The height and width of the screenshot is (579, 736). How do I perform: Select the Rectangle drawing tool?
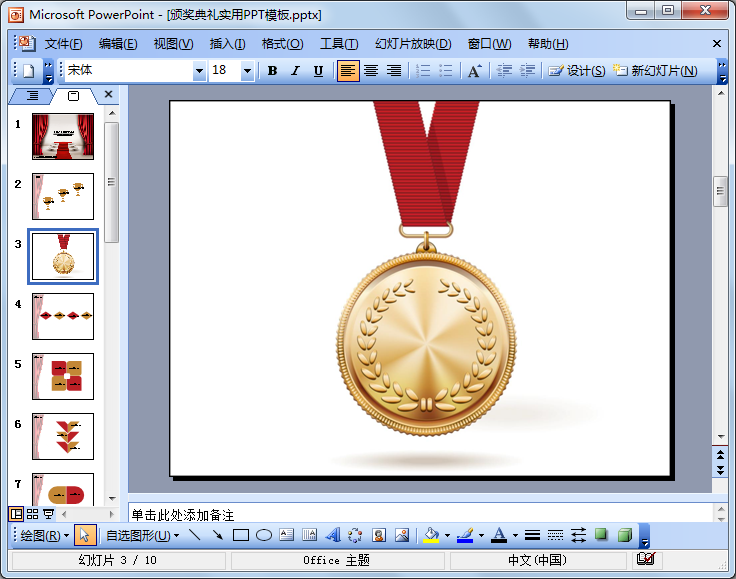click(x=241, y=535)
